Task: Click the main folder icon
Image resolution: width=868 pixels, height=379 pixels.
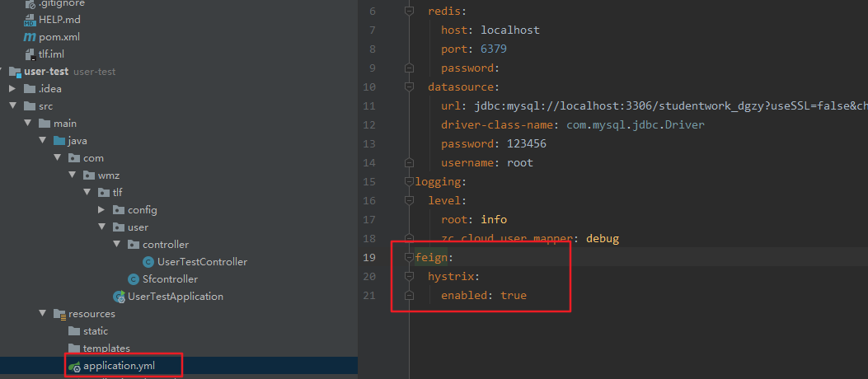Action: [x=45, y=124]
